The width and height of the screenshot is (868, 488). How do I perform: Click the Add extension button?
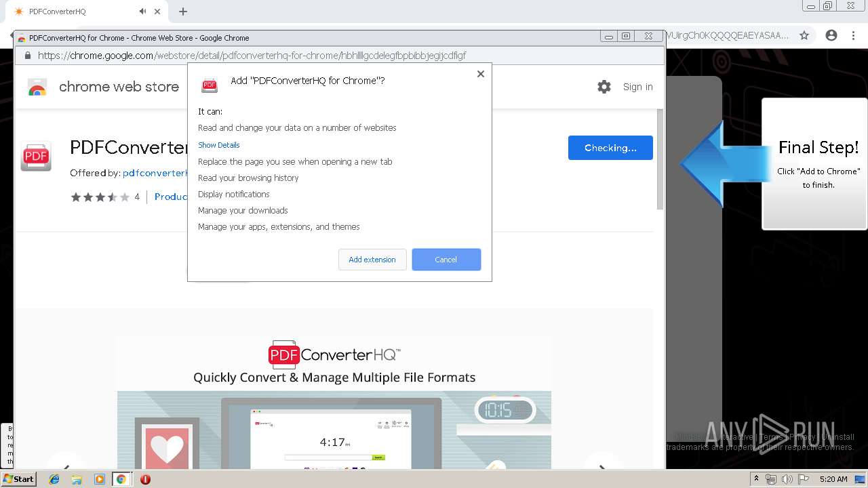pos(372,260)
